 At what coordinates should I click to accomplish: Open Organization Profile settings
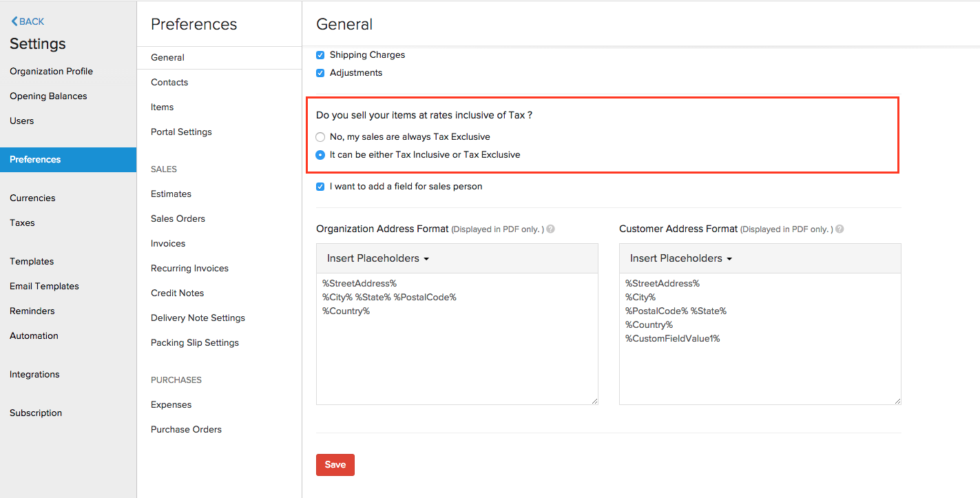pos(51,72)
